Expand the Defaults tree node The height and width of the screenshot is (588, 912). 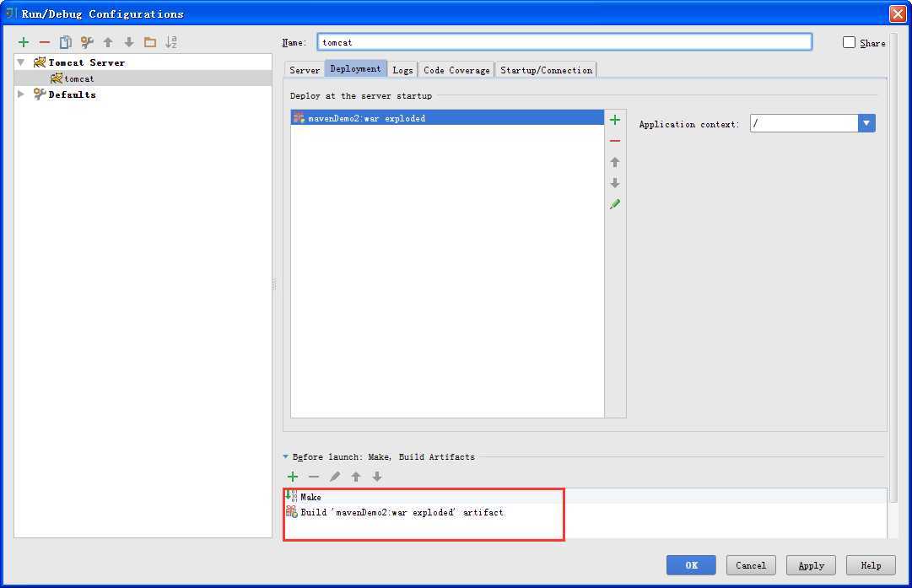(x=21, y=94)
